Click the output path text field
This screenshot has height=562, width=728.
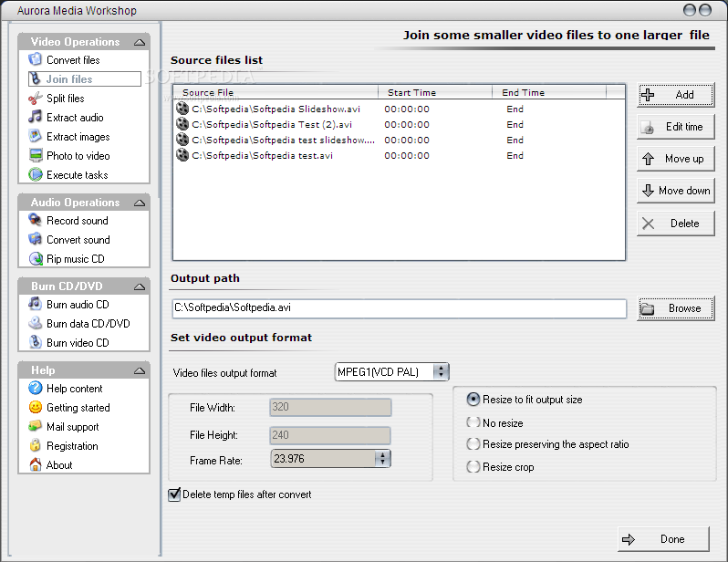[399, 308]
